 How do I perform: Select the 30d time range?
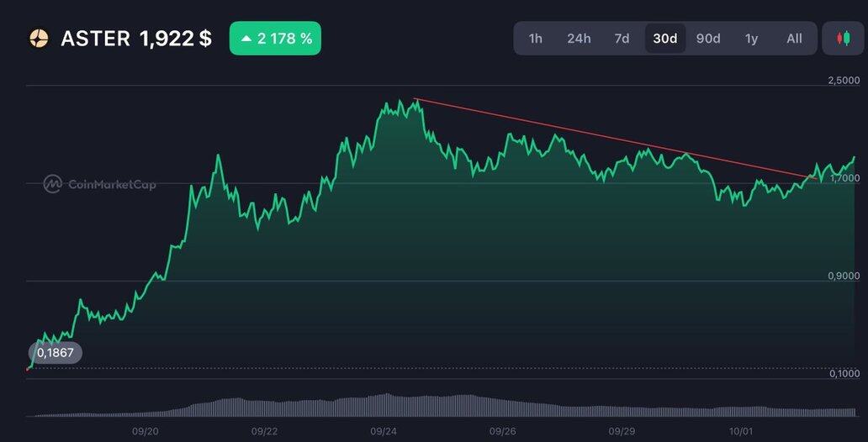(x=665, y=39)
